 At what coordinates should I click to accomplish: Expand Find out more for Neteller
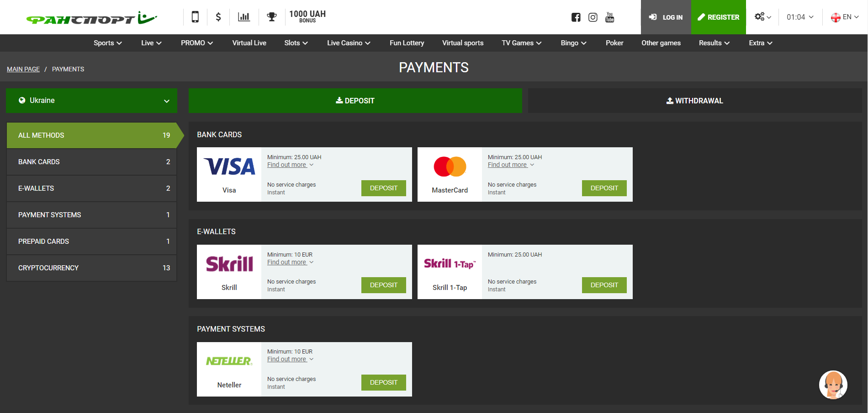(291, 359)
